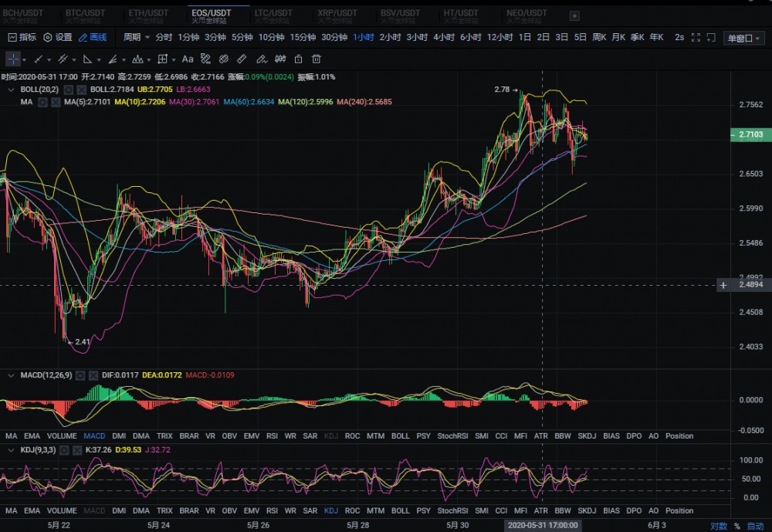Switch to the BTC/USDT tab
This screenshot has width=772, height=532.
pyautogui.click(x=85, y=14)
